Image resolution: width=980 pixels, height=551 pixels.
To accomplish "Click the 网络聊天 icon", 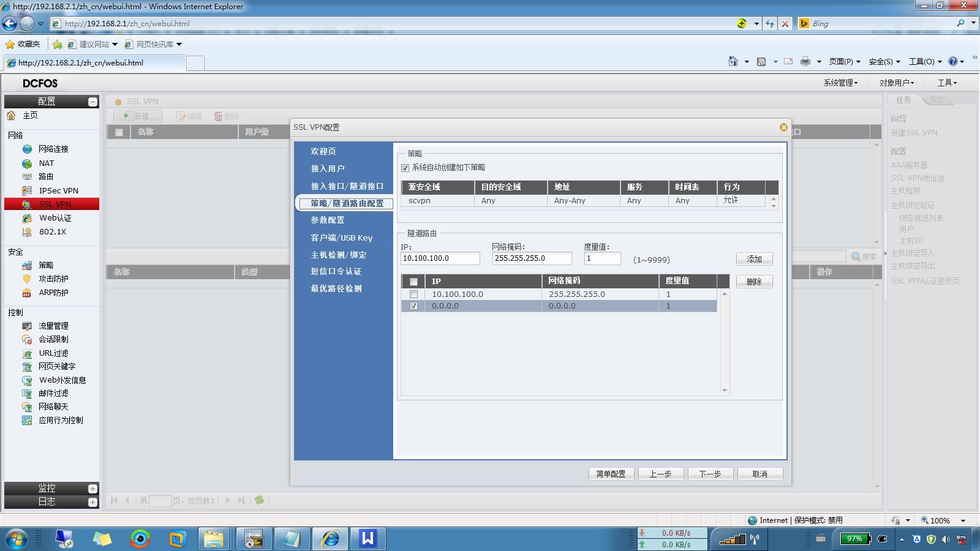I will coord(27,407).
